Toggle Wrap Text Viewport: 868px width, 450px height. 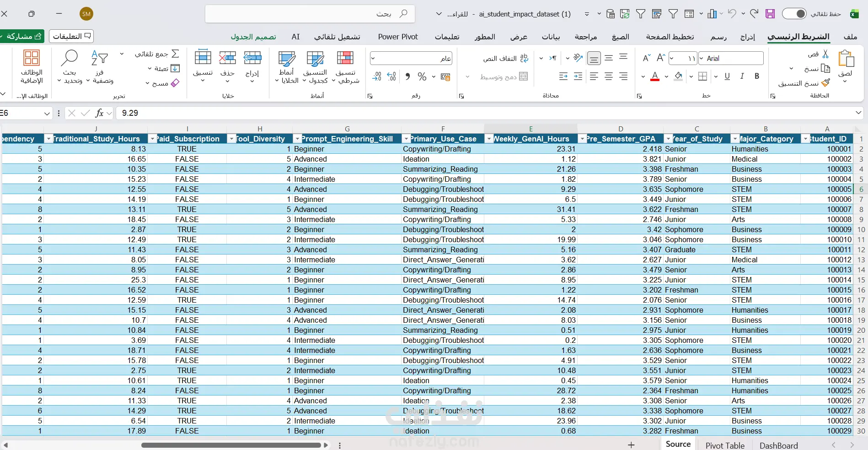(x=506, y=58)
